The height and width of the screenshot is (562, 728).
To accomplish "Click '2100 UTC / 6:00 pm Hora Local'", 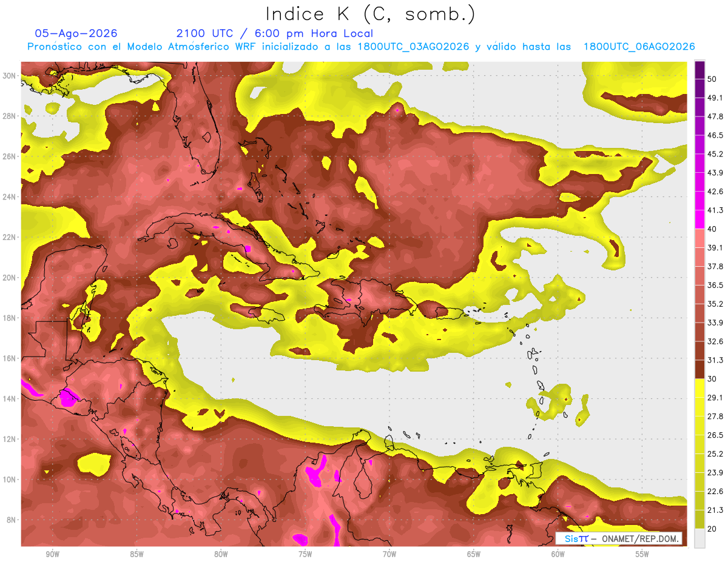I will pos(275,33).
